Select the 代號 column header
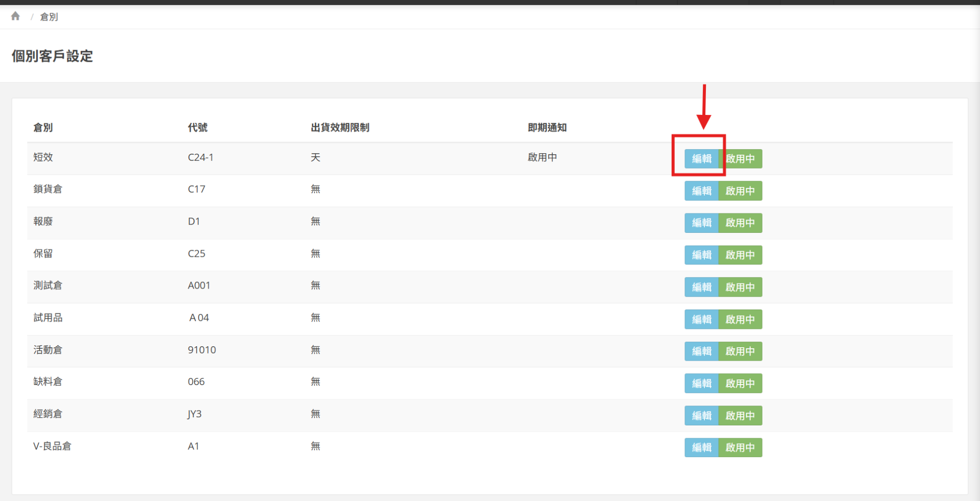Image resolution: width=980 pixels, height=501 pixels. pyautogui.click(x=198, y=128)
